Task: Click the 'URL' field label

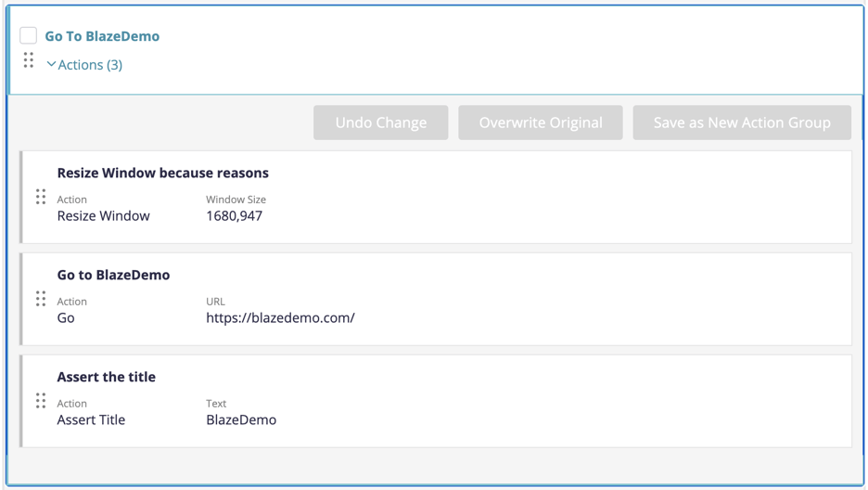Action: [x=215, y=302]
